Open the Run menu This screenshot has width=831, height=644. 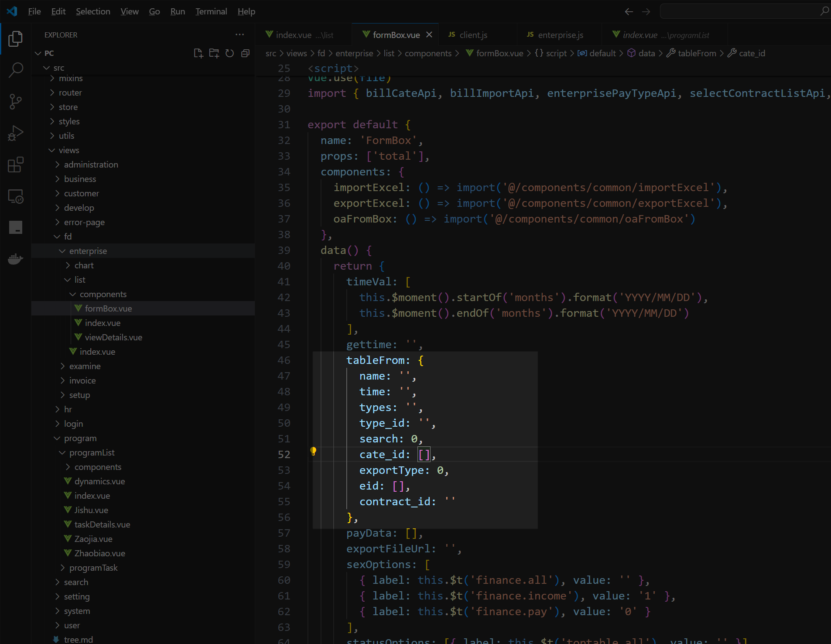(x=178, y=11)
